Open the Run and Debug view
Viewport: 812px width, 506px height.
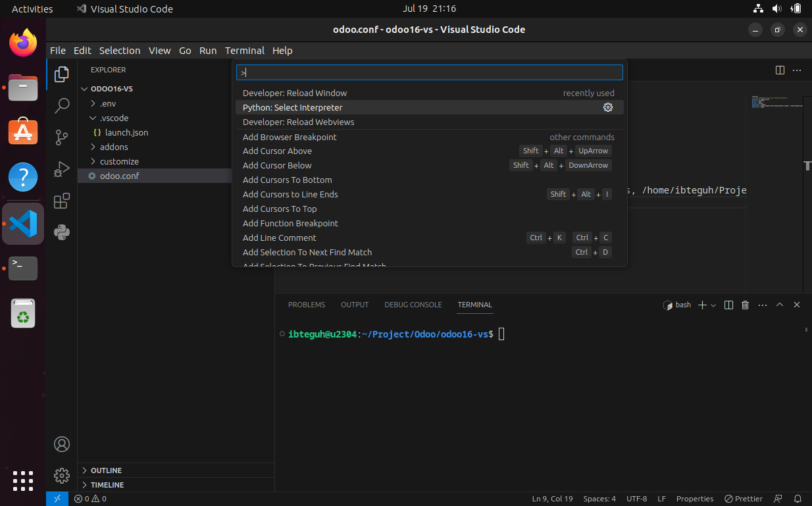coord(61,169)
